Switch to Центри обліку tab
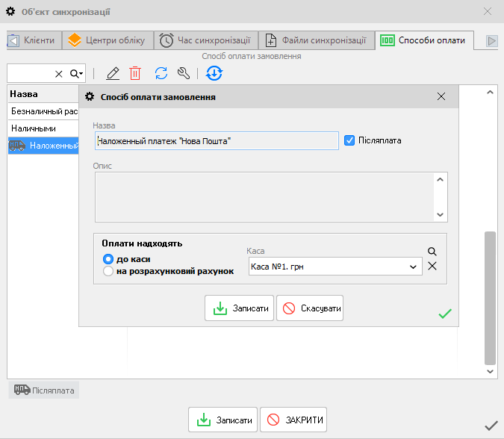 pyautogui.click(x=108, y=40)
